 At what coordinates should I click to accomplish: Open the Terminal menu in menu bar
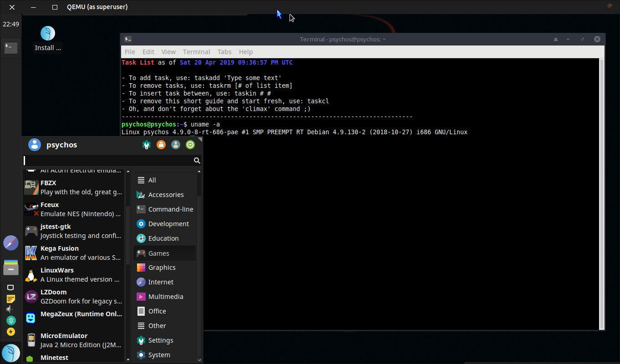coord(197,52)
